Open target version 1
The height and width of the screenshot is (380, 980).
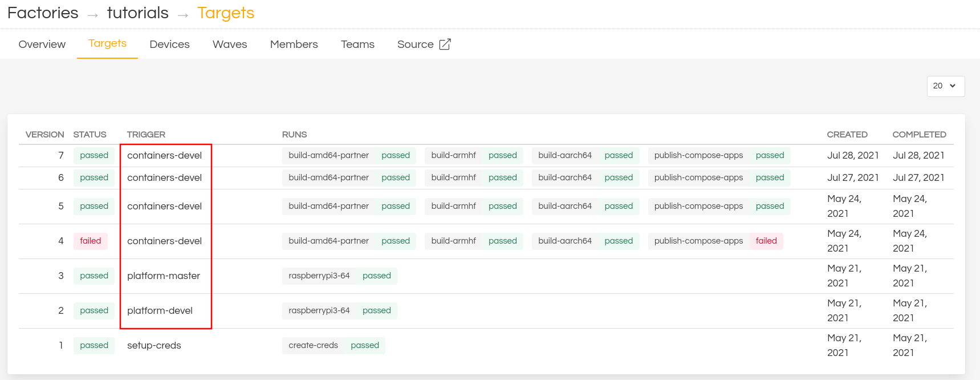61,345
